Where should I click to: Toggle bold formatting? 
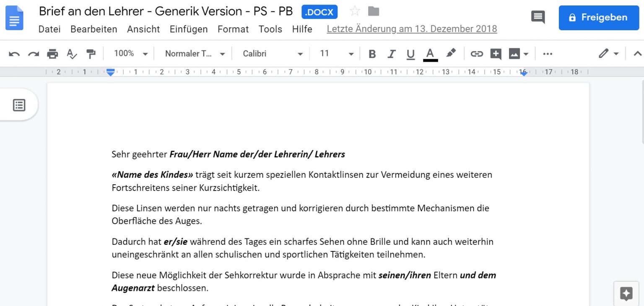coord(372,54)
